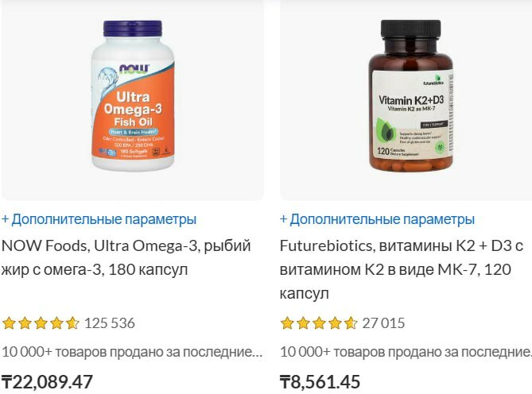Open the NOW Ultra Omega-3 bottle image
This screenshot has width=532, height=394.
coord(133,95)
